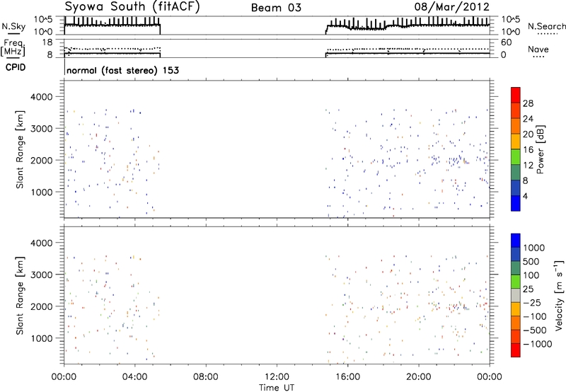Select the '-1000' label on the Velocity color bar
566x392 pixels.
pos(538,344)
